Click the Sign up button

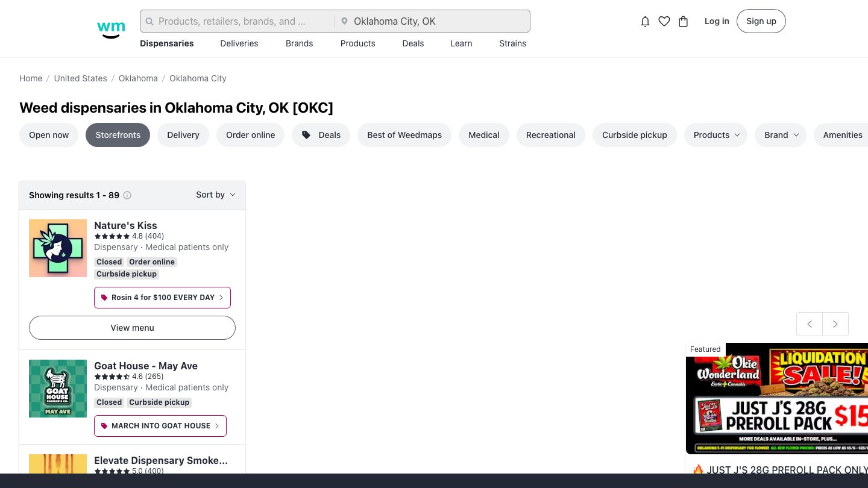pos(761,21)
